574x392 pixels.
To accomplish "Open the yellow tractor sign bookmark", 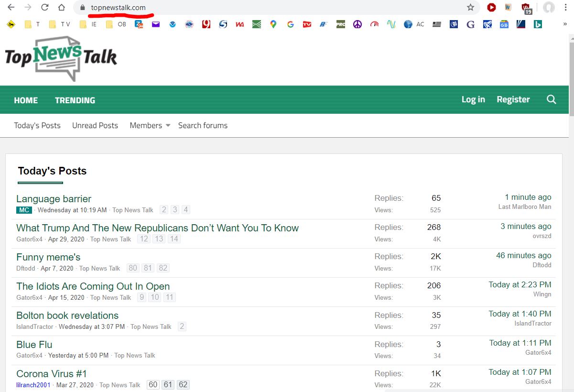I will pyautogui.click(x=11, y=24).
